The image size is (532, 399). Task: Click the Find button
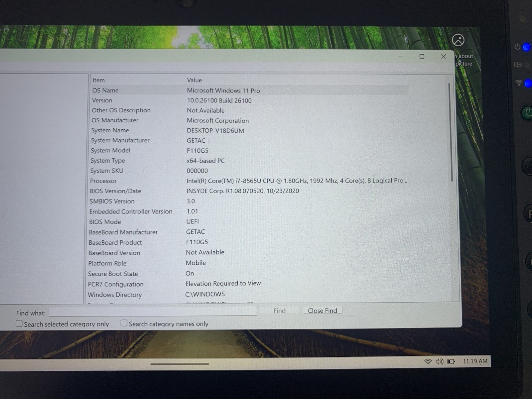(279, 311)
